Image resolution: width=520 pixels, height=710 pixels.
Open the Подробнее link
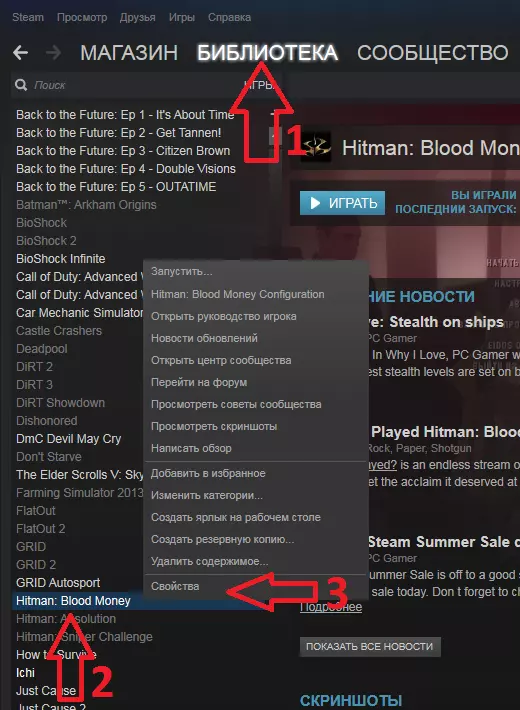point(331,607)
